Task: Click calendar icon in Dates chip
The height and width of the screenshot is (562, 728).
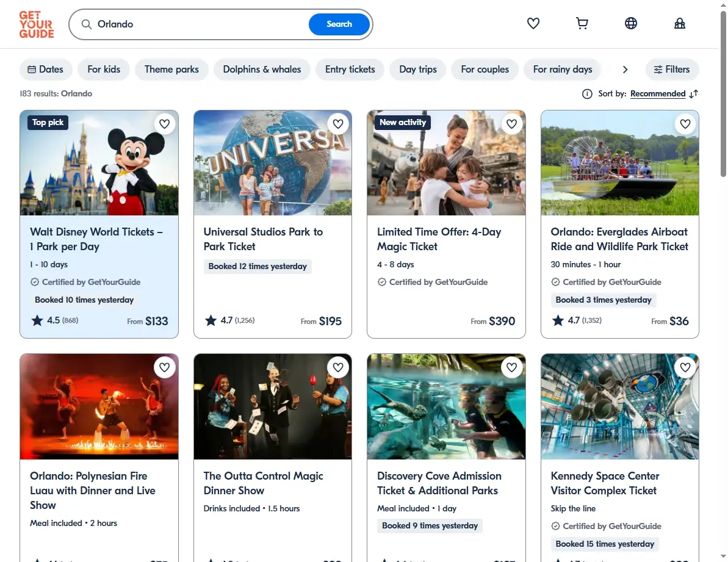Action: 32,70
